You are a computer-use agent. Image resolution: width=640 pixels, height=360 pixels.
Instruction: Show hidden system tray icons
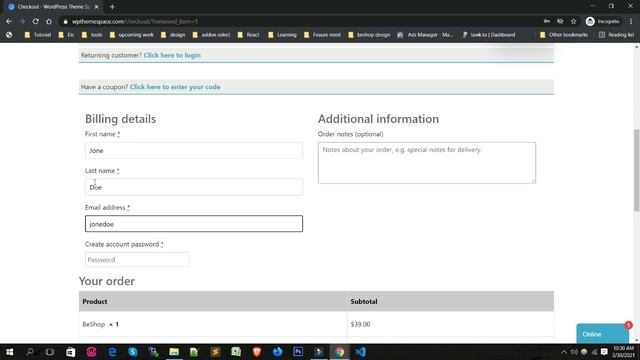click(x=564, y=352)
